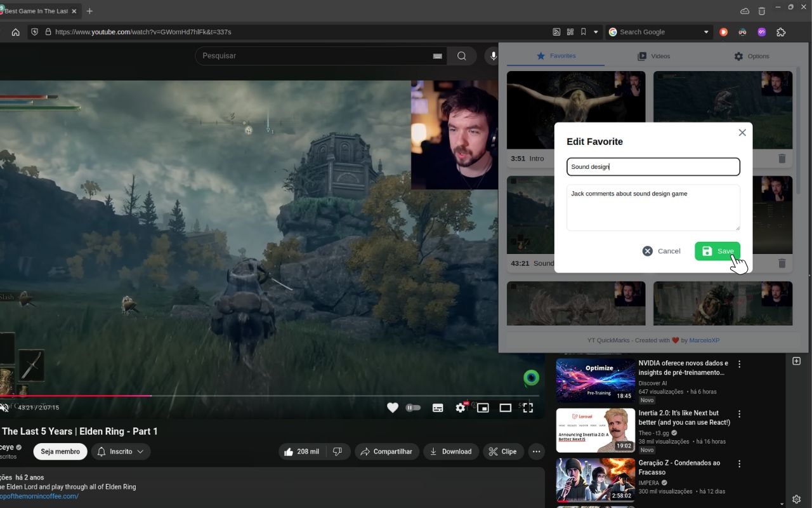Click the green circular overlay icon on video
The image size is (812, 508).
coord(531,378)
